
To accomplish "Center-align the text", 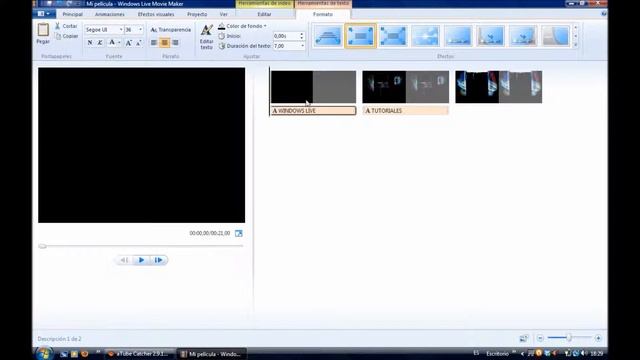I will tap(164, 42).
